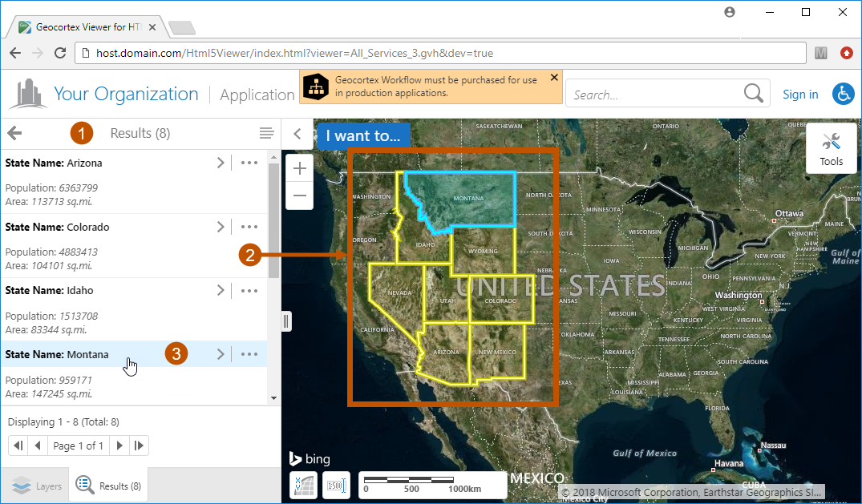Toggle the coordinates widget on map
The width and height of the screenshot is (862, 504).
tap(303, 485)
